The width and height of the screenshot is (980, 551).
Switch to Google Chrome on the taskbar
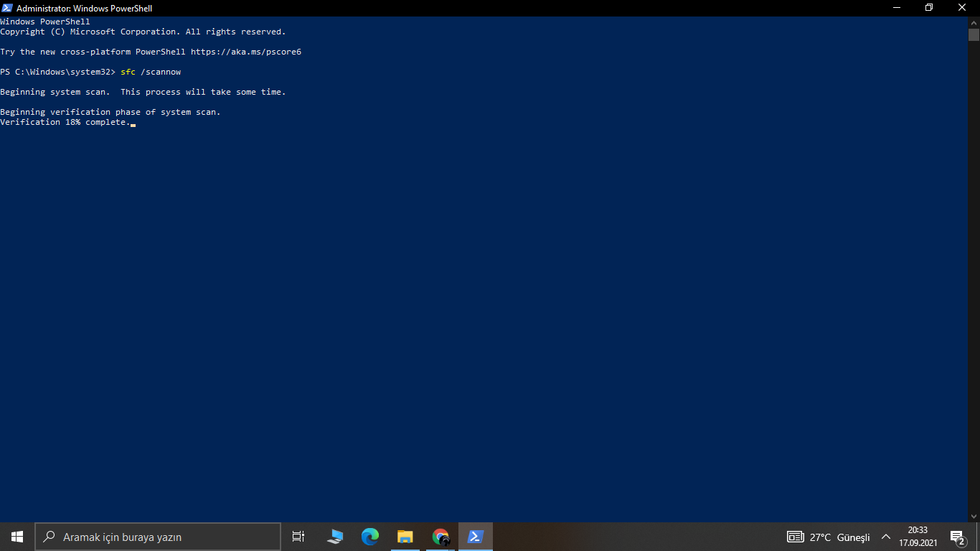coord(440,537)
